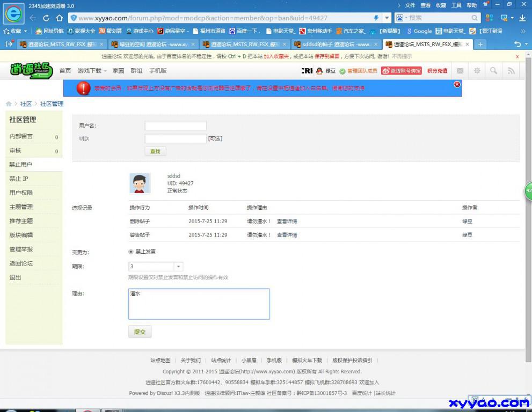Open site settings gear icon in header
Image resolution: width=532 pixels, height=412 pixels.
[477, 71]
